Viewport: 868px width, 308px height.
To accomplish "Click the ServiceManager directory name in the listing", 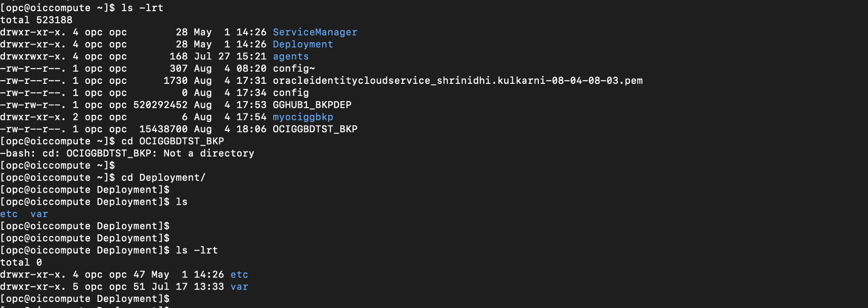I will click(x=315, y=32).
